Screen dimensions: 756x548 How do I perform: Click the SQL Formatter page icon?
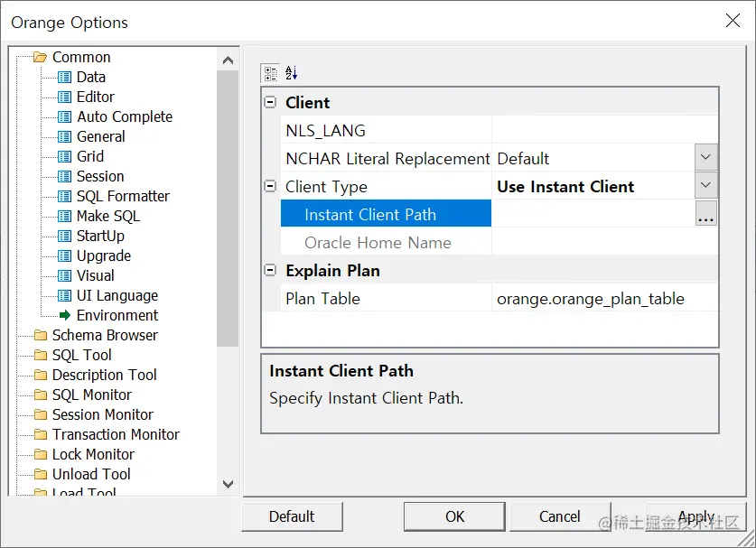click(65, 196)
